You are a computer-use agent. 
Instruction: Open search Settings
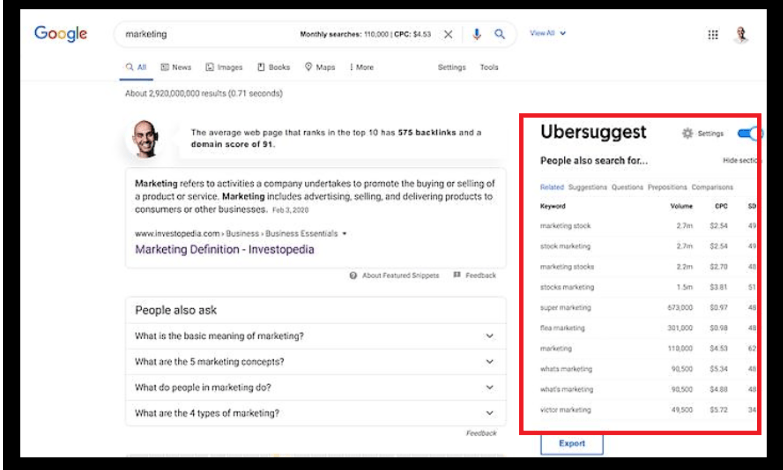point(452,67)
